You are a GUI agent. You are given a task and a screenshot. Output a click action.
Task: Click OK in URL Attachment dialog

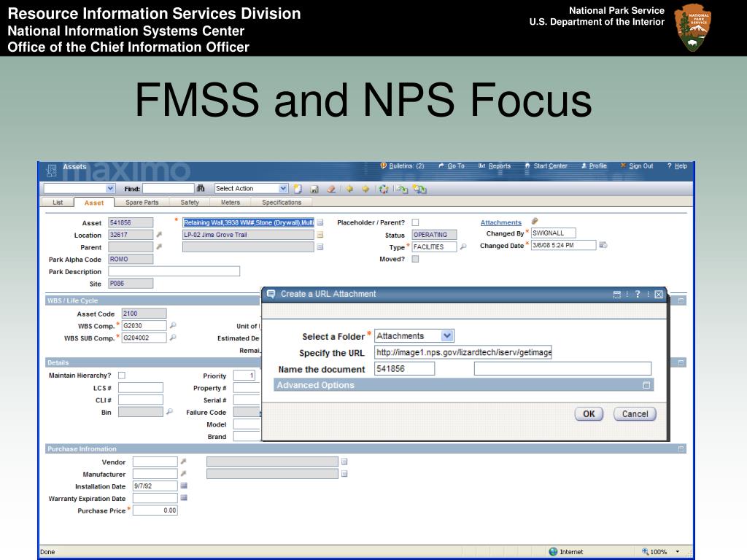[x=589, y=414]
